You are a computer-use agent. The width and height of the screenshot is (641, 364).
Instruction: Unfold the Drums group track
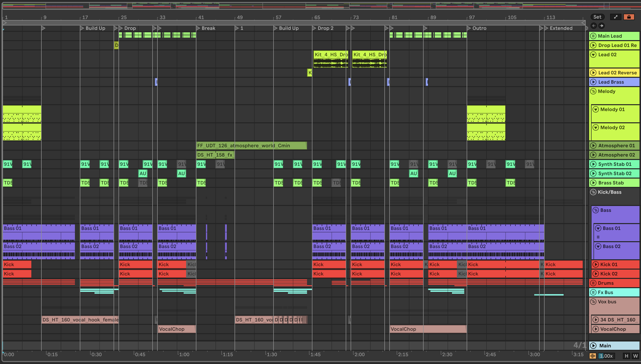tap(593, 283)
